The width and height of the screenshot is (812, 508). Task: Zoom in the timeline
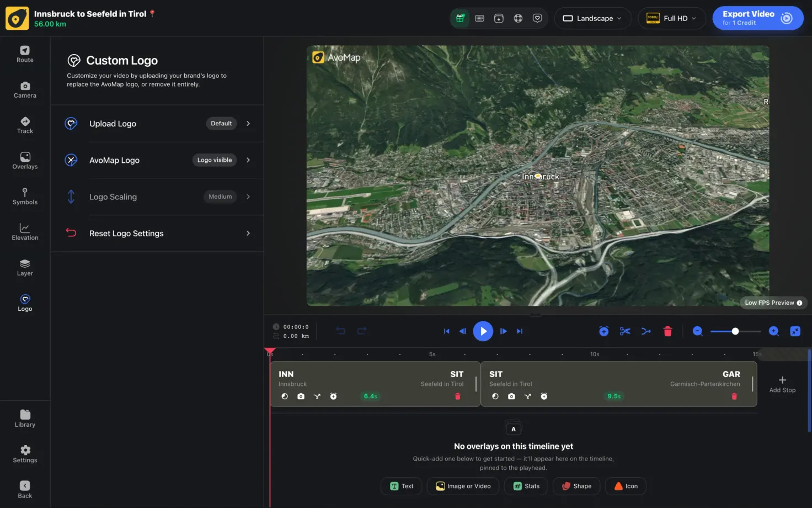(x=774, y=331)
